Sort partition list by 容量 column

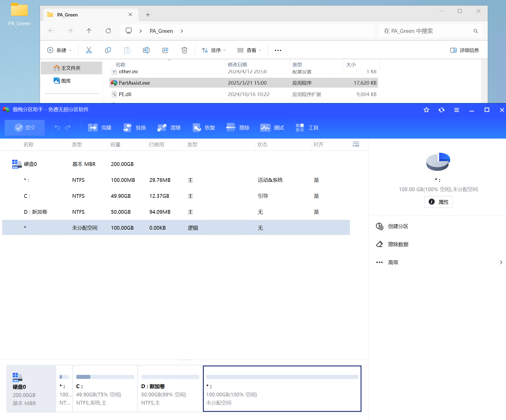115,144
